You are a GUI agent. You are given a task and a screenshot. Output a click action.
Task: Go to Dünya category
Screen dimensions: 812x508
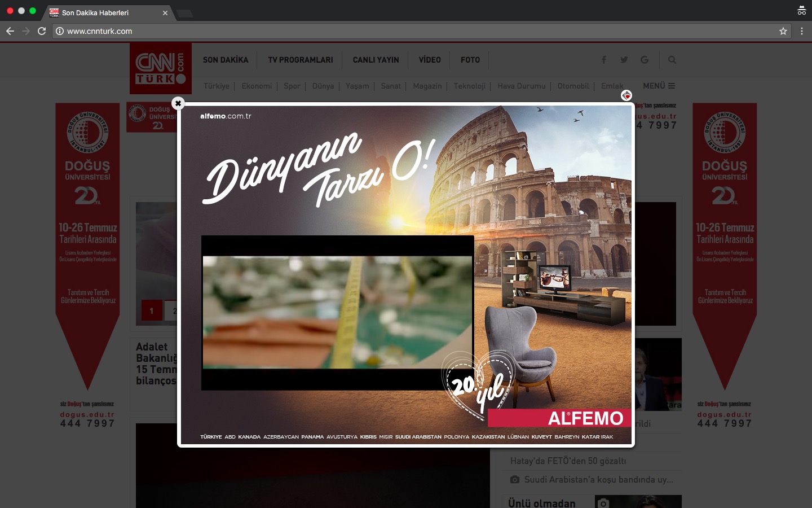pos(323,86)
